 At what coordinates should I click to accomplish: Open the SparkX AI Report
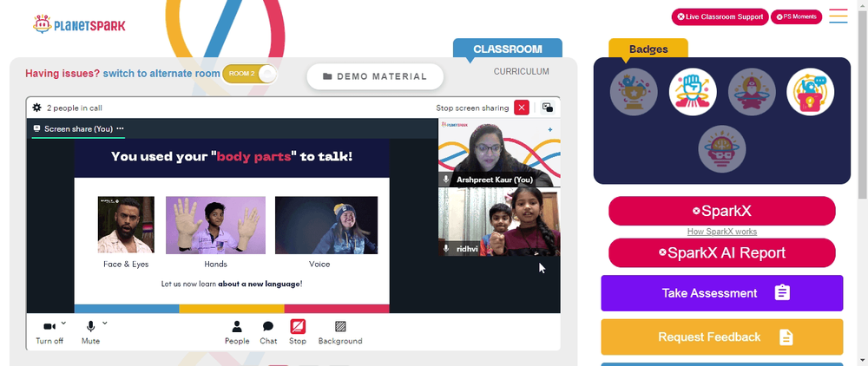click(722, 252)
